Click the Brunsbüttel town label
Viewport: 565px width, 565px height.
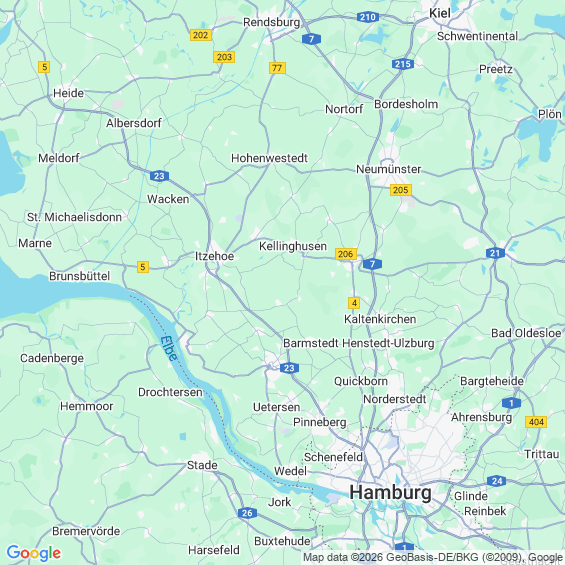(x=79, y=276)
